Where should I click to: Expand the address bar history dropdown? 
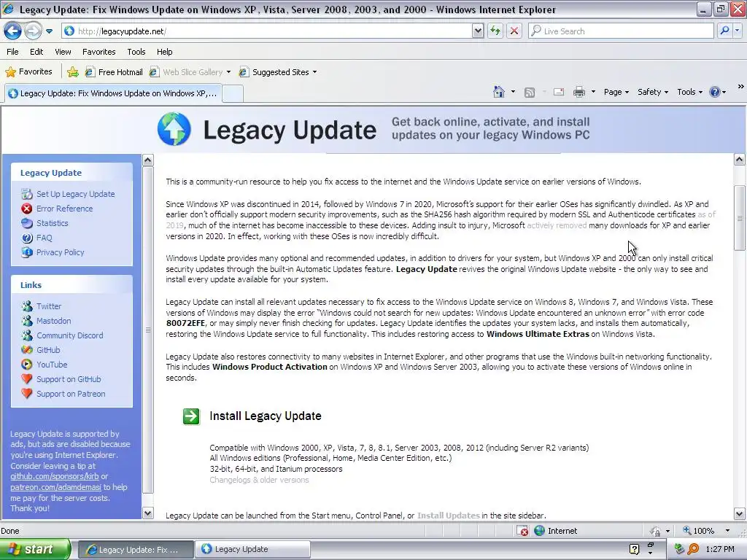coord(478,31)
